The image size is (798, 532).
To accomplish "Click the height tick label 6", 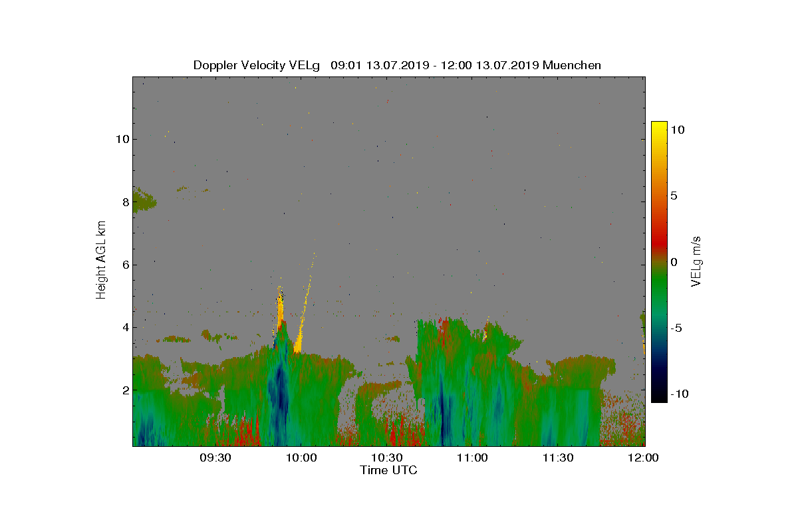I will pyautogui.click(x=125, y=265).
